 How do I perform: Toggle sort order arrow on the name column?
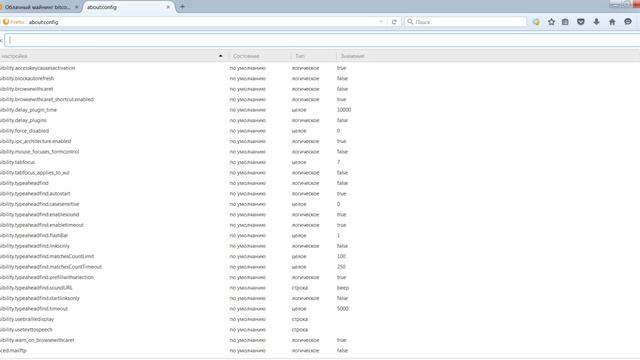coord(220,56)
